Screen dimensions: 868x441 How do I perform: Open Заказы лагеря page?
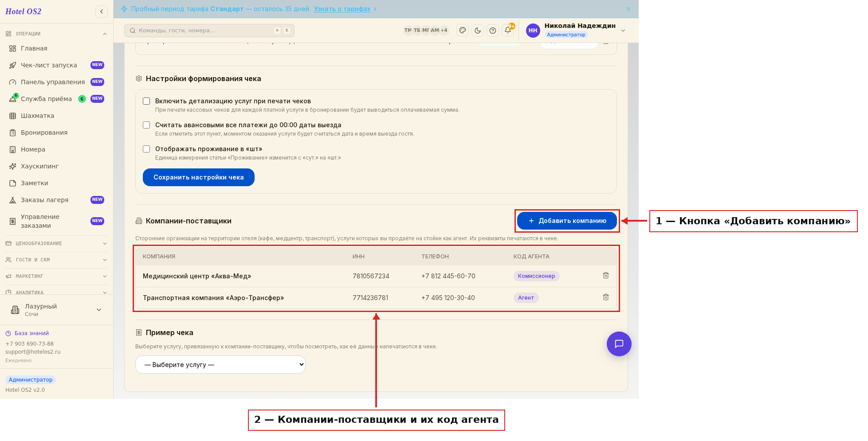point(56,200)
